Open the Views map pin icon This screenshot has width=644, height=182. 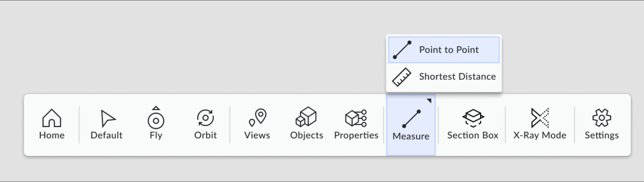click(257, 118)
